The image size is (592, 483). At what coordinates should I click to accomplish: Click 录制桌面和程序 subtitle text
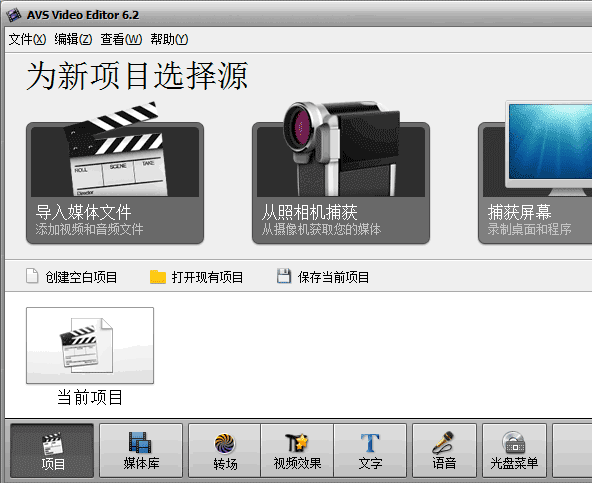pos(529,229)
